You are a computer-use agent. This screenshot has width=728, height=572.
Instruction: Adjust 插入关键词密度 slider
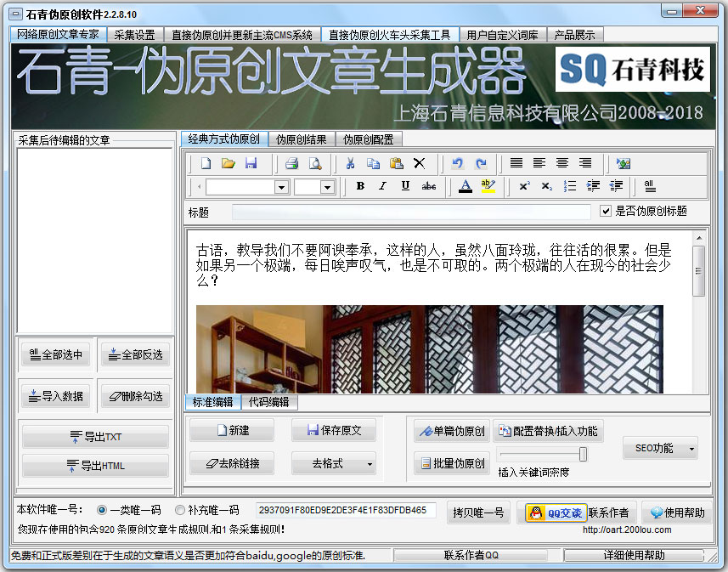(x=583, y=454)
